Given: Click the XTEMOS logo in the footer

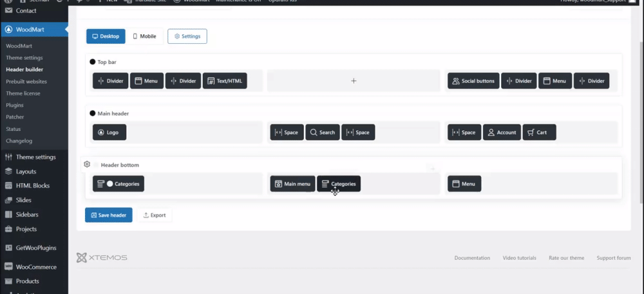Looking at the screenshot, I should tap(102, 258).
